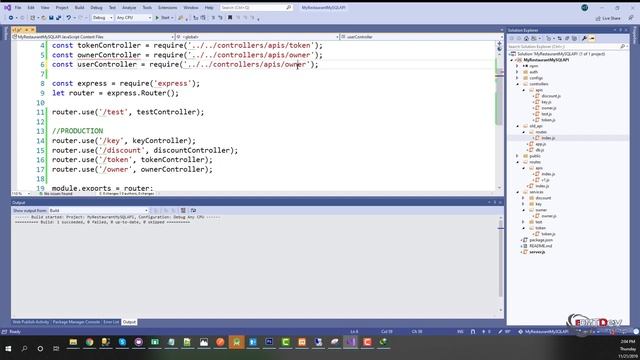Open the Extensions menu
This screenshot has height=360, width=640.
(167, 8)
